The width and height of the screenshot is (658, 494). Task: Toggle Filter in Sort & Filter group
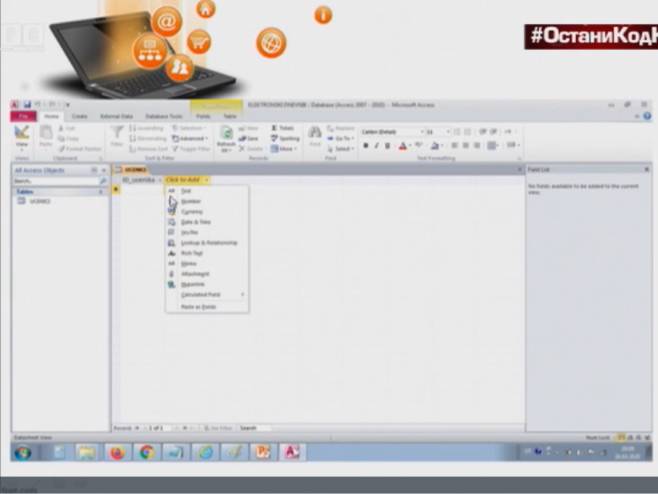point(191,149)
